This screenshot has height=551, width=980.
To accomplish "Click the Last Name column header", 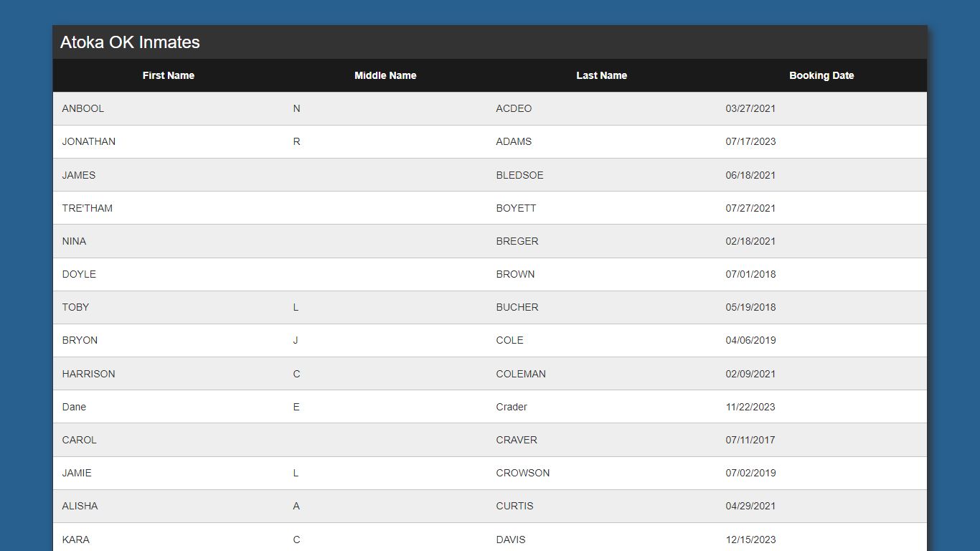I will [x=602, y=75].
